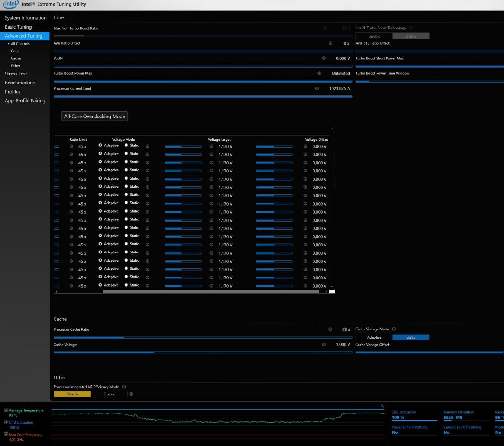Uncheck the Package Temperature graph checkbox
Screen dimensions: 504x446
click(x=6, y=410)
